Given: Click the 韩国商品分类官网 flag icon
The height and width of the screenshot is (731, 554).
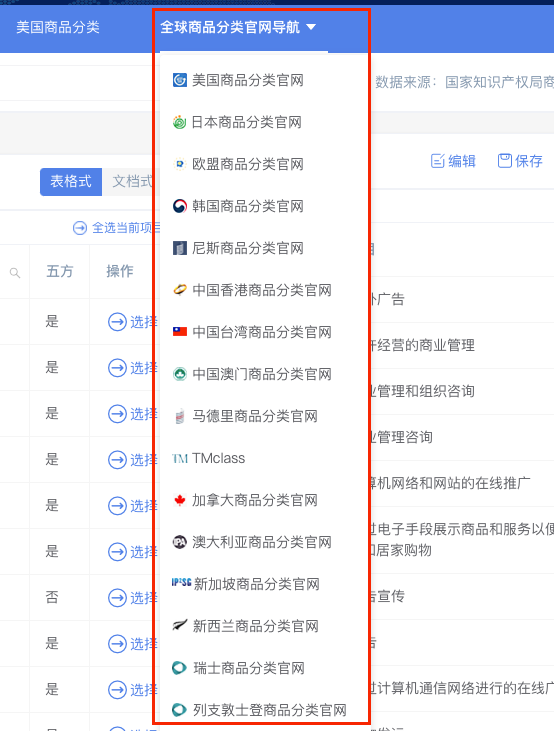Looking at the screenshot, I should click(x=180, y=206).
